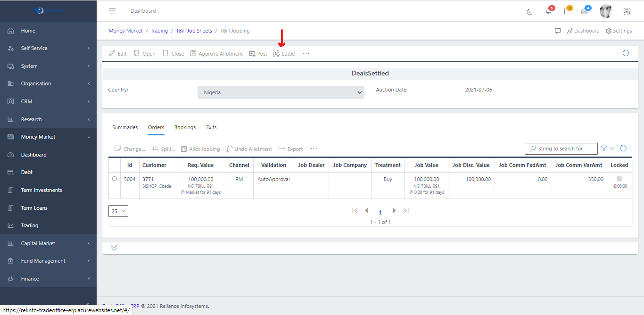Viewport: 644px width, 315px height.
Task: Open the notifications bell icon
Action: pyautogui.click(x=548, y=11)
